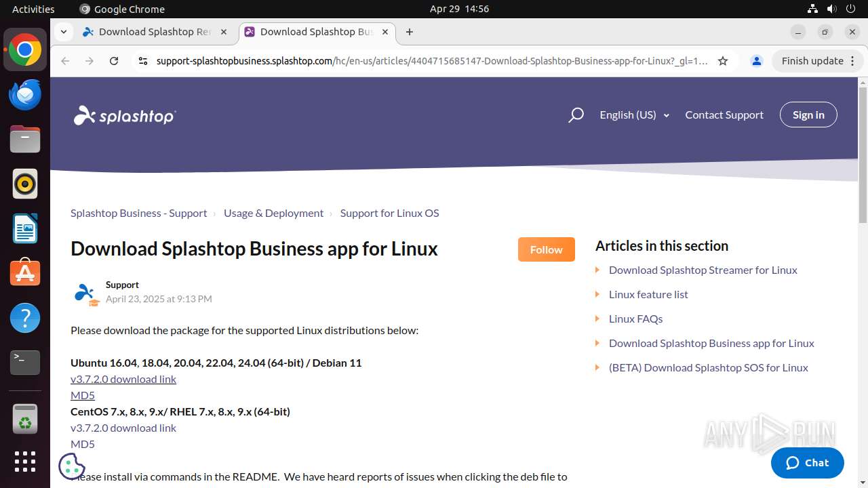Open new tab with plus button

[409, 32]
